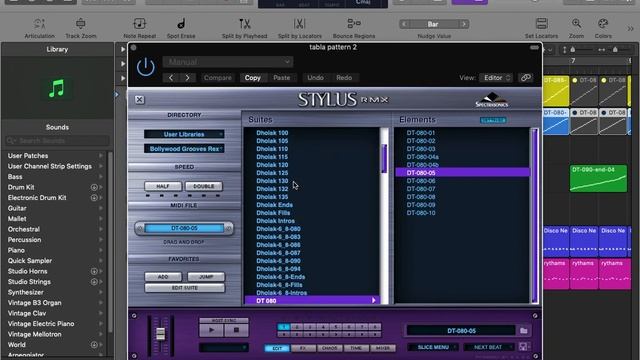
Task: Click Split by Locators icon
Action: pos(300,24)
